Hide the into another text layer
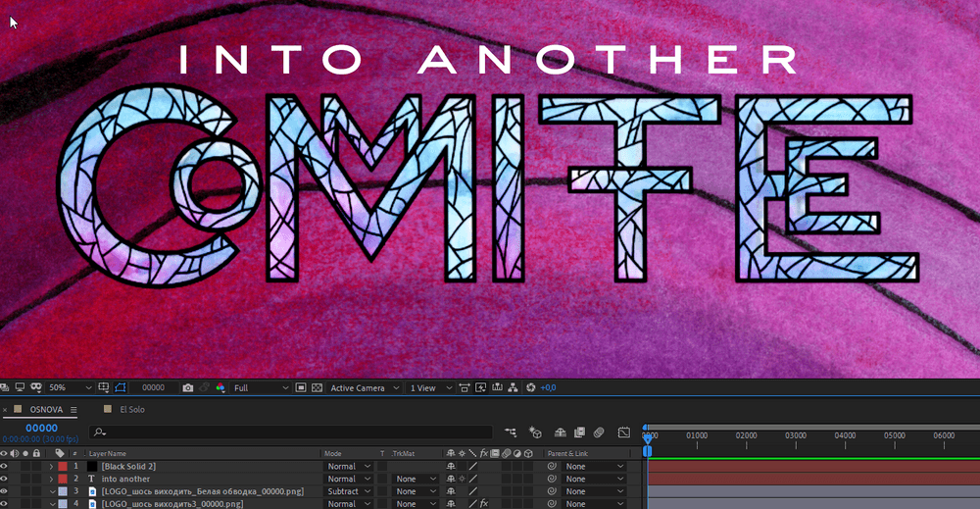This screenshot has height=509, width=980. point(4,479)
